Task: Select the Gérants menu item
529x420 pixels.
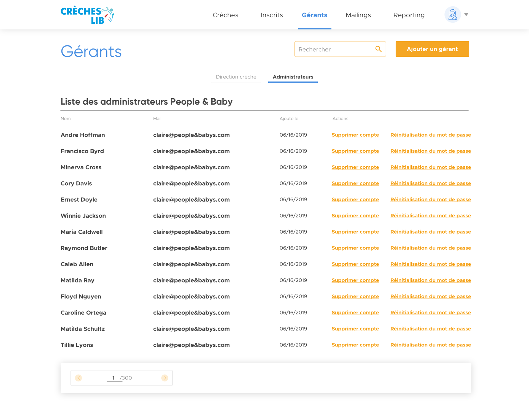Action: click(315, 15)
